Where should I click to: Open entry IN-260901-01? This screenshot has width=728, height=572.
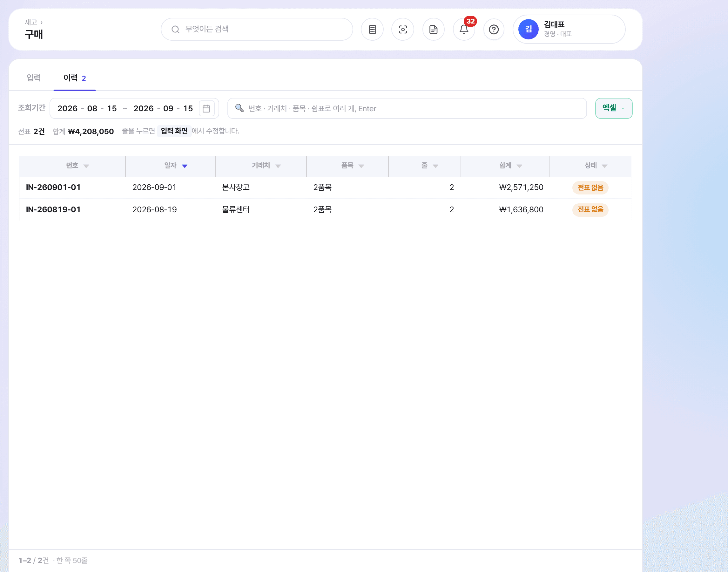(x=53, y=187)
